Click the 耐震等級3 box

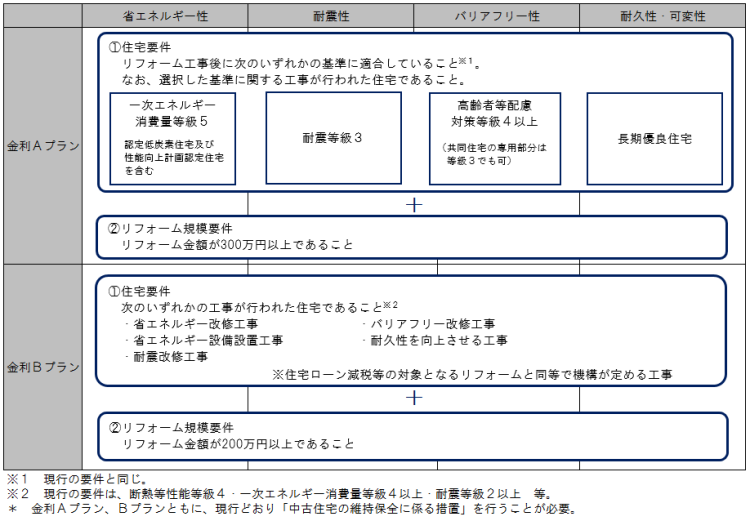coord(333,138)
